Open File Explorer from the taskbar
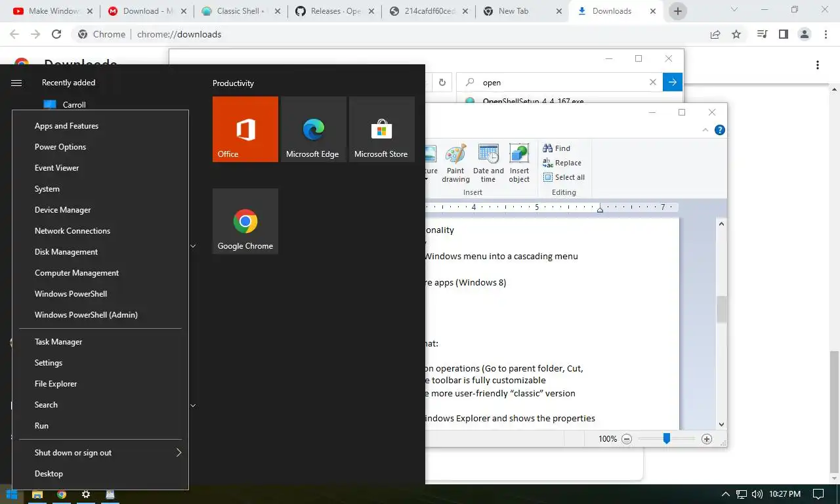 point(37,494)
